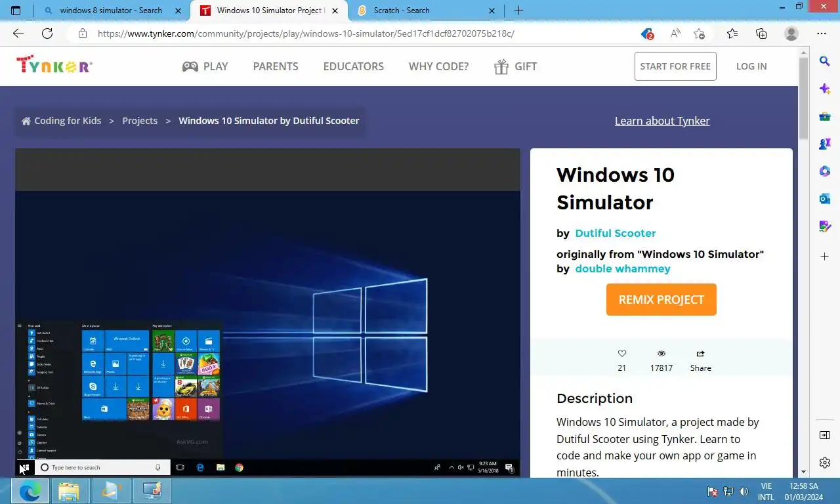Close the Scratch - Search tab
Image resolution: width=840 pixels, height=504 pixels.
(x=493, y=10)
